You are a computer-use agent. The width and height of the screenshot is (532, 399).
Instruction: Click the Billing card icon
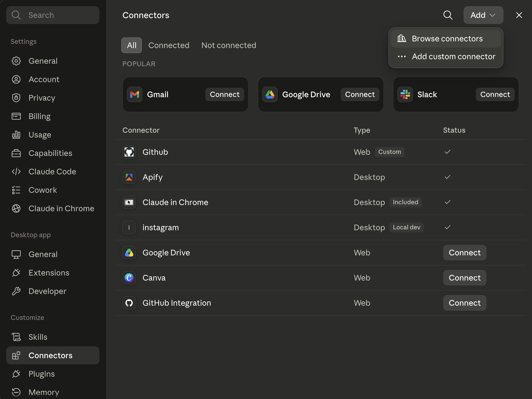point(16,116)
